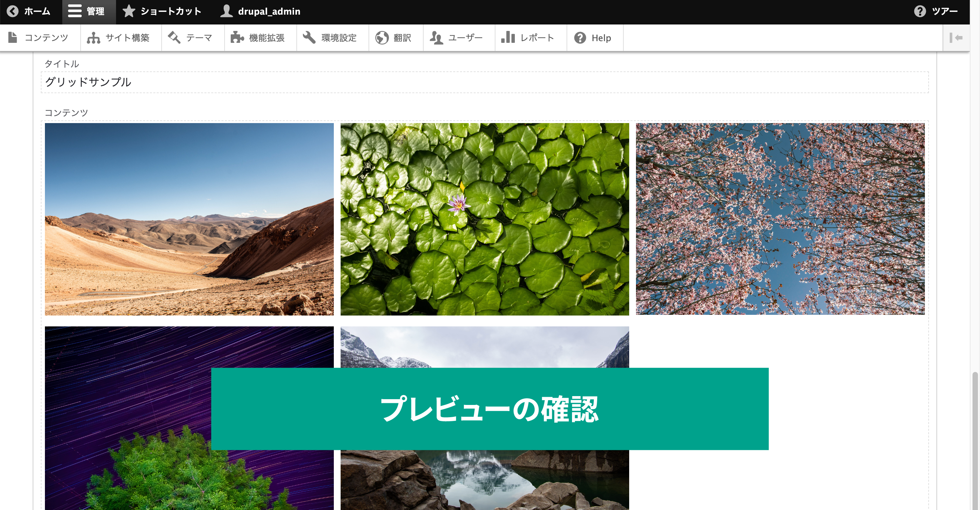Click the ツアー text button
The width and height of the screenshot is (980, 510).
pyautogui.click(x=945, y=12)
